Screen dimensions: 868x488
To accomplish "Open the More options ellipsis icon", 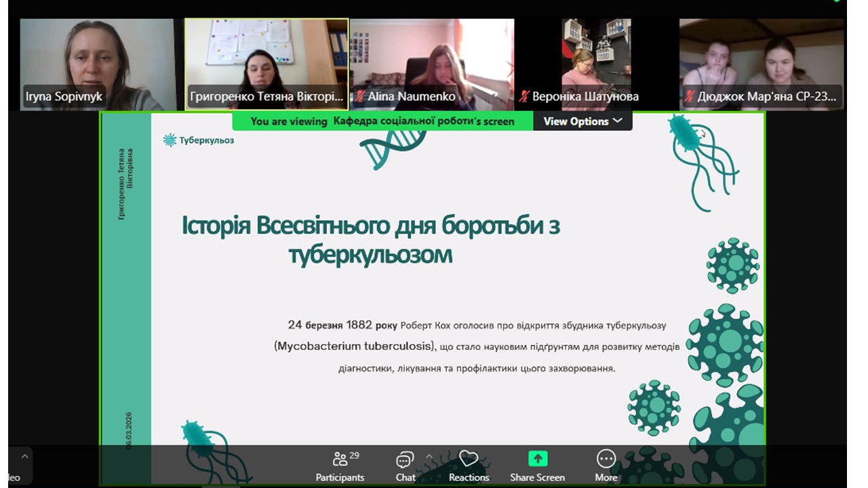I will tap(606, 459).
